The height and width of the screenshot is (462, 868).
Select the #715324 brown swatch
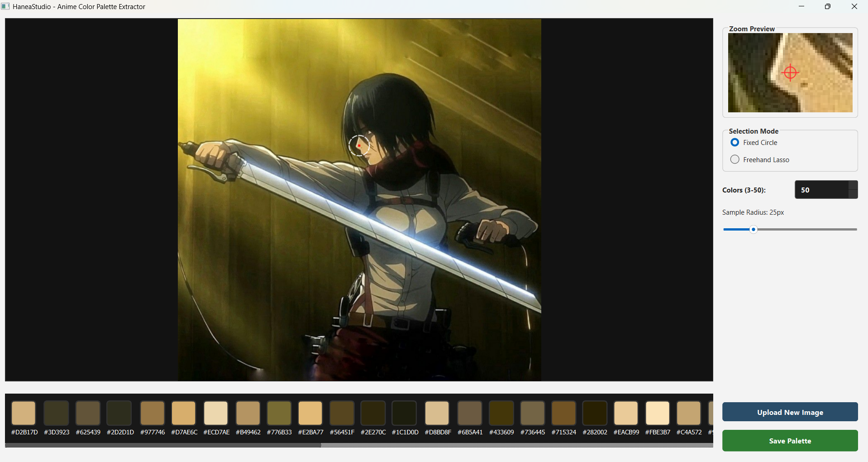[x=564, y=413]
